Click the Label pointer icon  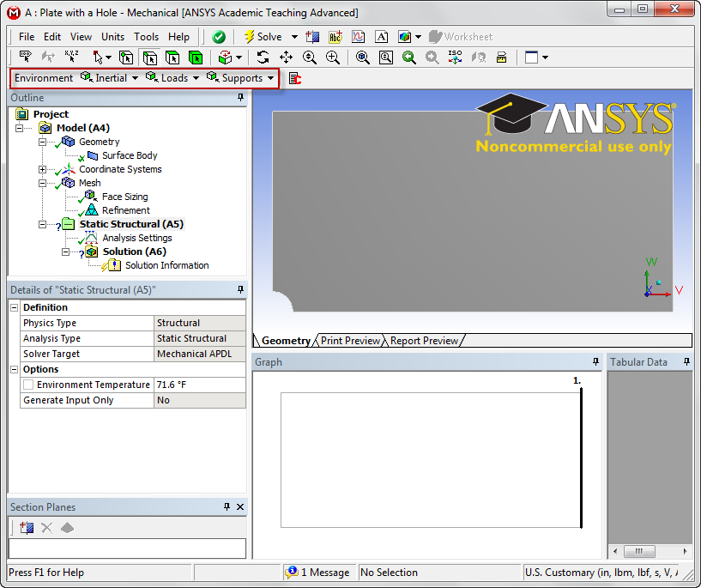pyautogui.click(x=26, y=58)
